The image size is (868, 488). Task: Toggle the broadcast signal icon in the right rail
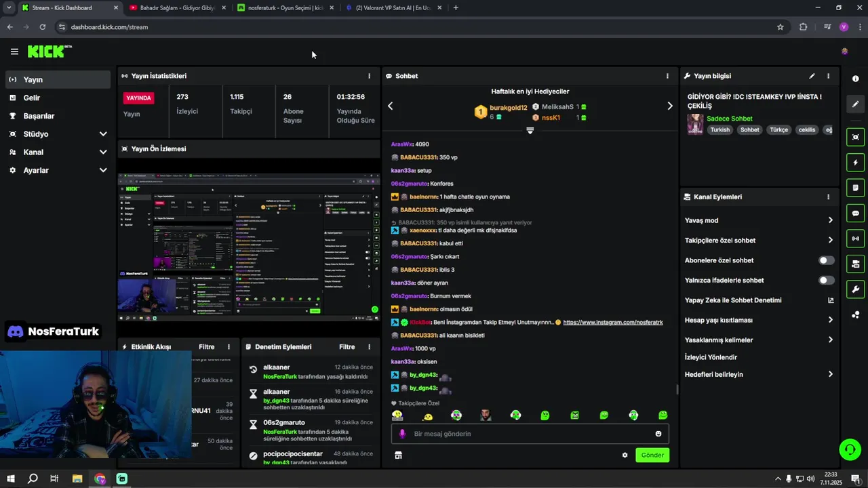856,238
